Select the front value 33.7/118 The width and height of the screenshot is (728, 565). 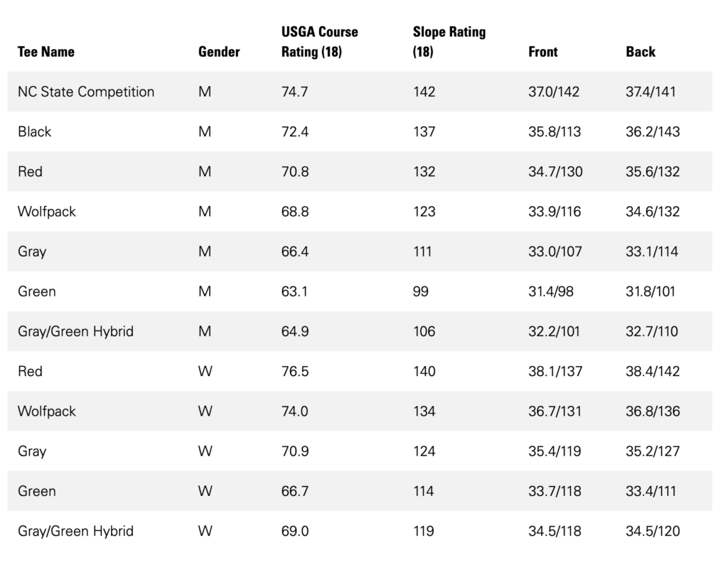[x=555, y=491]
